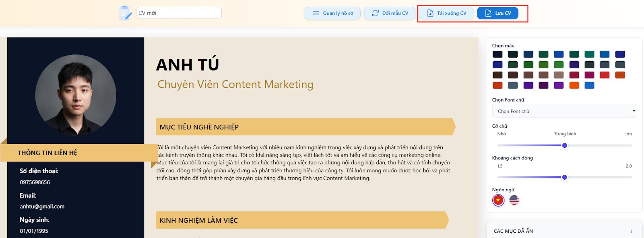The height and width of the screenshot is (238, 644).
Task: Switch language with the US flag icon
Action: tap(514, 200)
